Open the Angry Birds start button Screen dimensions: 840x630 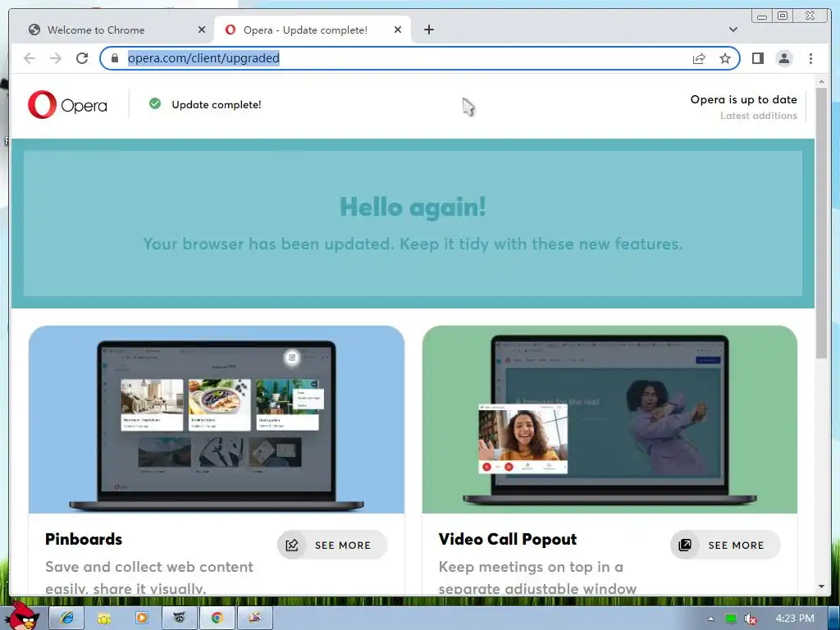21,615
